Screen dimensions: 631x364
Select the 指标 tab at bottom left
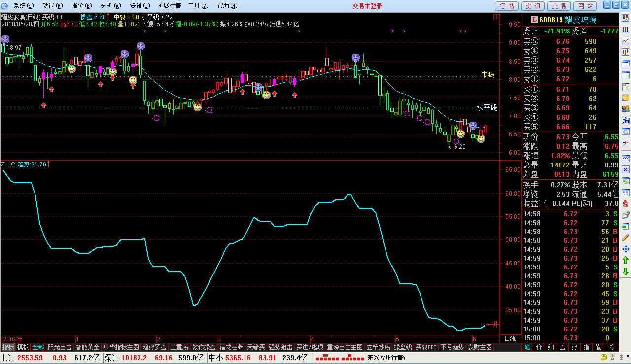[x=8, y=347]
